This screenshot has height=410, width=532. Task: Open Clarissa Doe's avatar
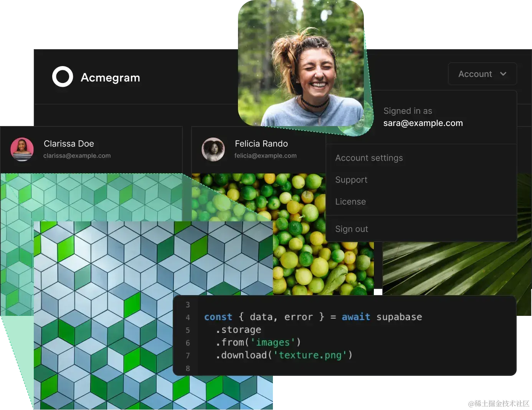click(22, 149)
